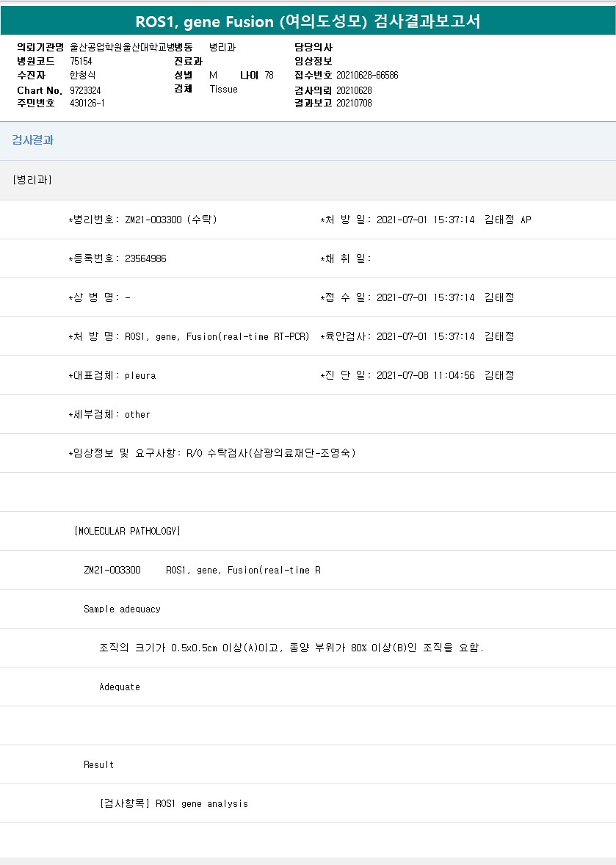Click the report title header banner

308,21
